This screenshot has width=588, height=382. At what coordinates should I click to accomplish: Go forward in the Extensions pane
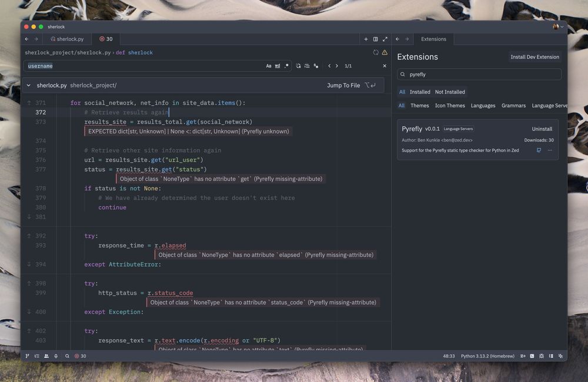407,39
